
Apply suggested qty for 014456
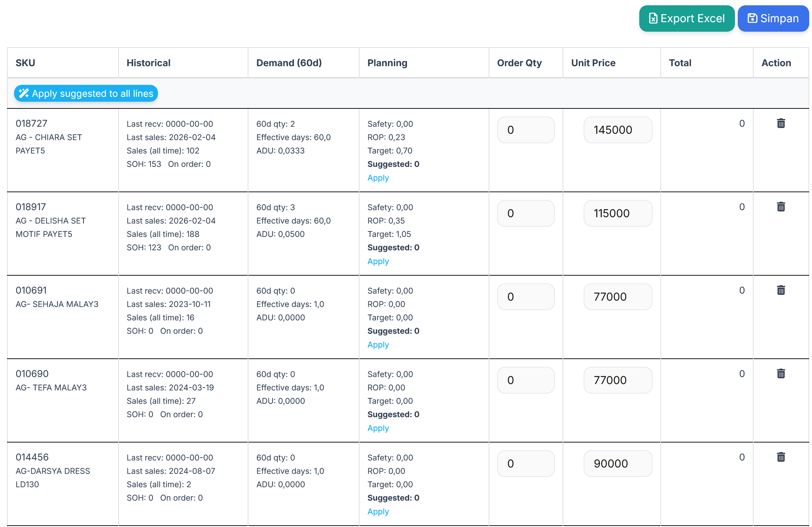point(378,512)
